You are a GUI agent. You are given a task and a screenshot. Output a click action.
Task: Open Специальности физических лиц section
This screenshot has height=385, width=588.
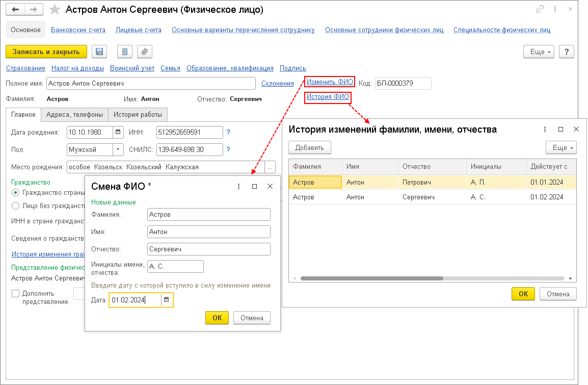click(x=502, y=30)
